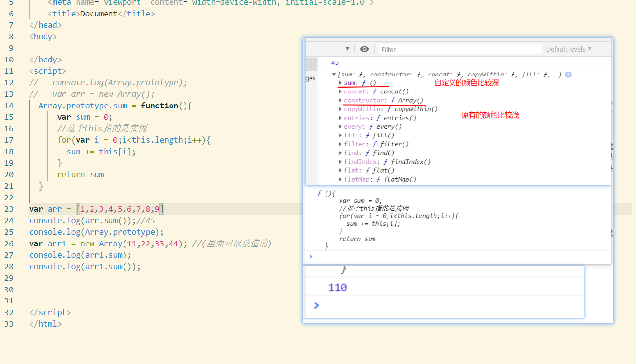Click the "console.log(arr.sum());//45" line
Viewport: 636px width, 364px height.
92,221
